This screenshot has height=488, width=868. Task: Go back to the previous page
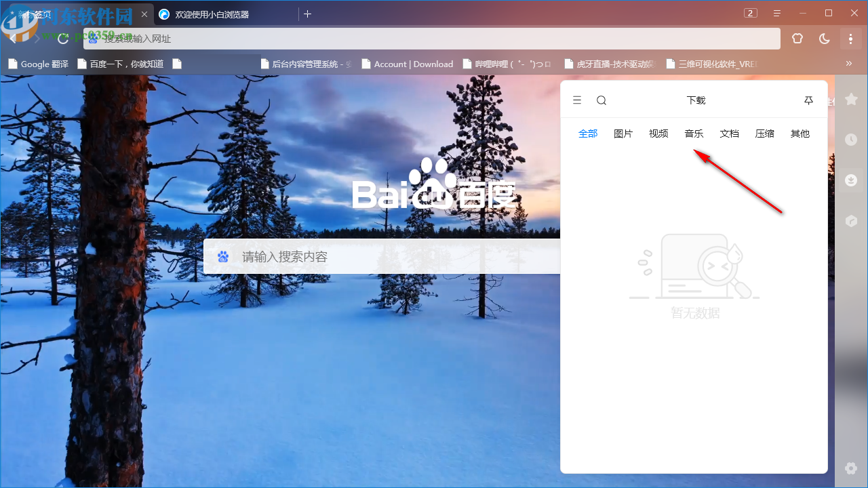click(14, 39)
